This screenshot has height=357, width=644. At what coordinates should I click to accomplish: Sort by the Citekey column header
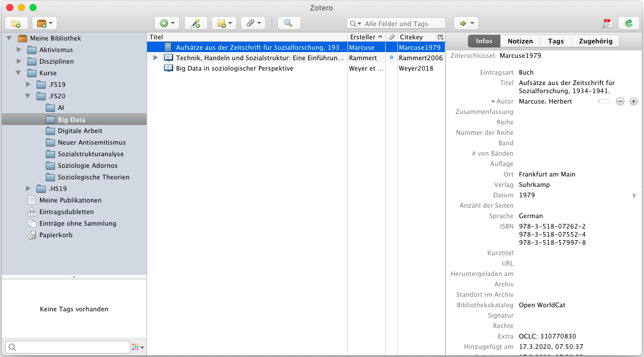point(416,37)
